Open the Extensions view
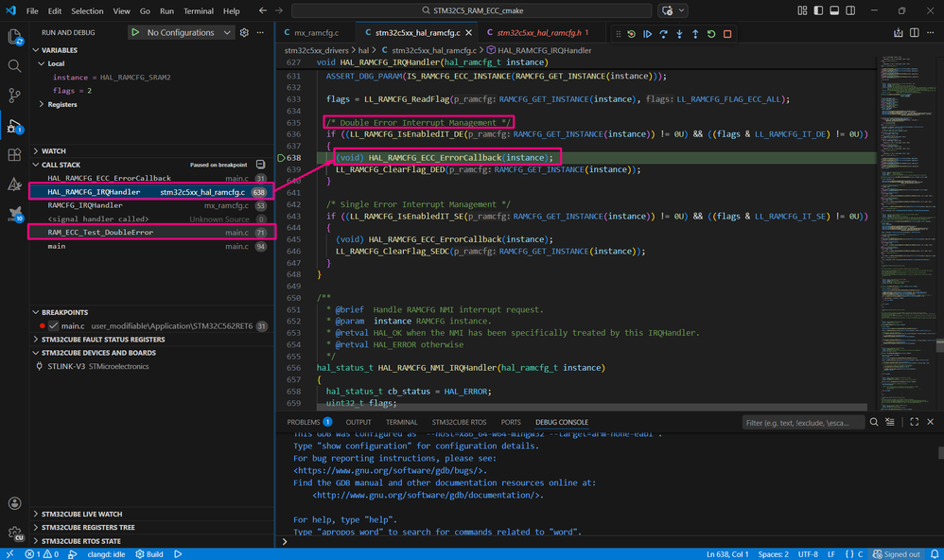The width and height of the screenshot is (944, 560). pos(14,155)
